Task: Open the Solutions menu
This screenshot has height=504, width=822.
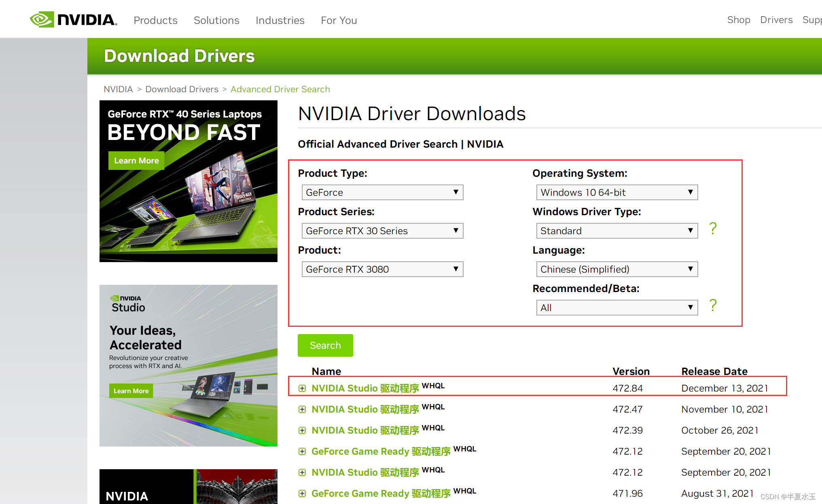Action: tap(216, 20)
